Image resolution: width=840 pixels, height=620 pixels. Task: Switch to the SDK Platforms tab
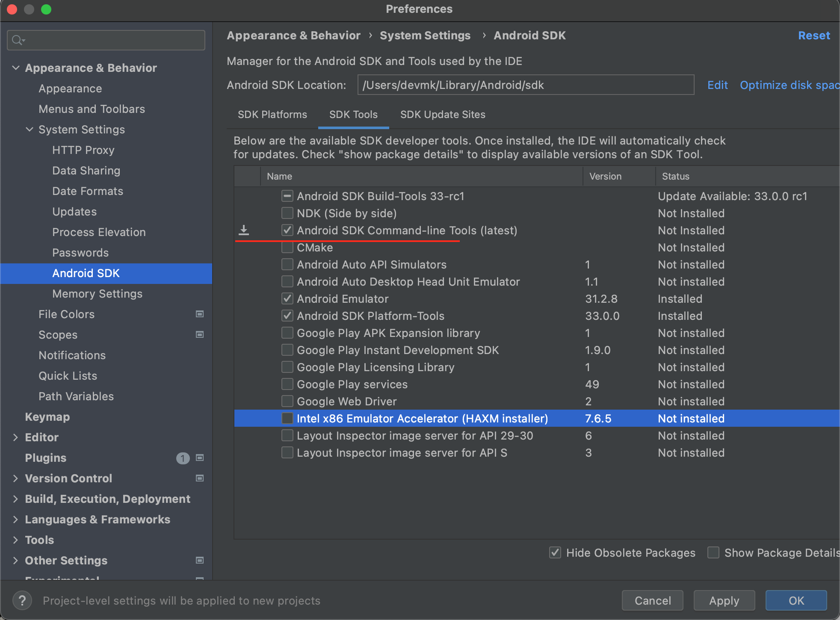[272, 115]
